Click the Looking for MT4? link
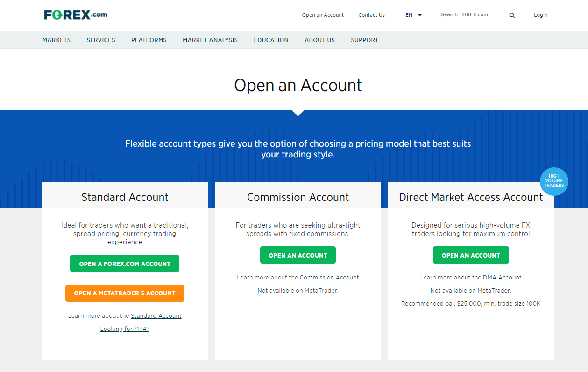Screen dimensions: 588x372 (x=125, y=329)
